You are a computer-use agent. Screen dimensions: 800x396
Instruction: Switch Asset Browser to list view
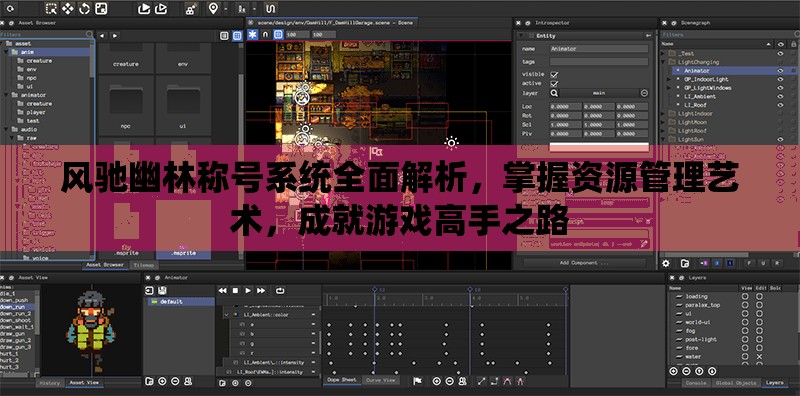tap(224, 36)
